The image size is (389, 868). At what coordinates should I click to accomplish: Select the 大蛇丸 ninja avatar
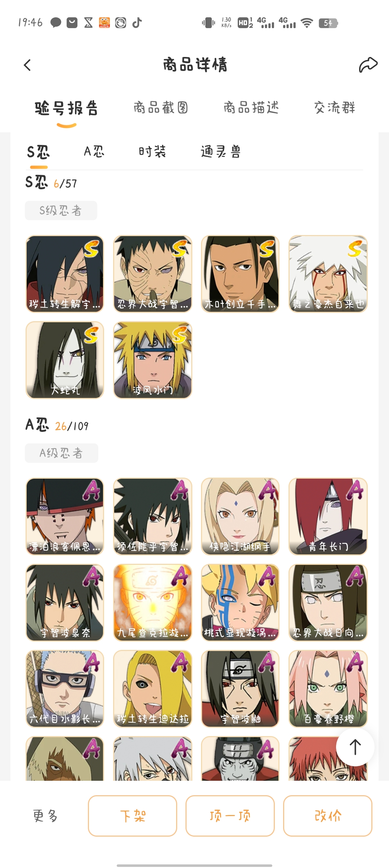click(65, 360)
